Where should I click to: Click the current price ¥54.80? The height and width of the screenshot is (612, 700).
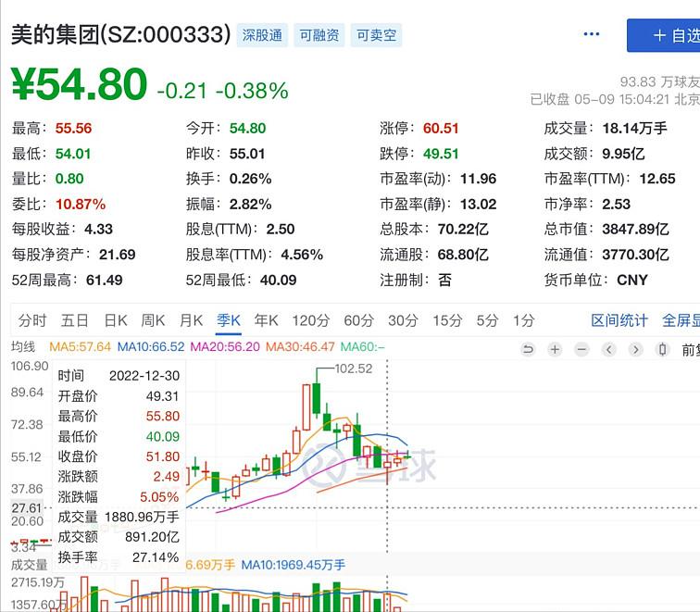[x=79, y=83]
